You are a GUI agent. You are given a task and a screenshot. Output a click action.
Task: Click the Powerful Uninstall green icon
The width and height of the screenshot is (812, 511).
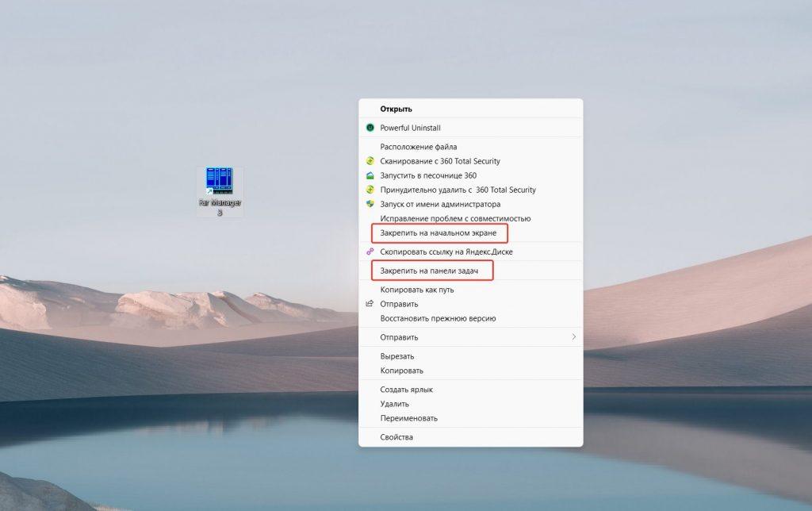(x=370, y=128)
